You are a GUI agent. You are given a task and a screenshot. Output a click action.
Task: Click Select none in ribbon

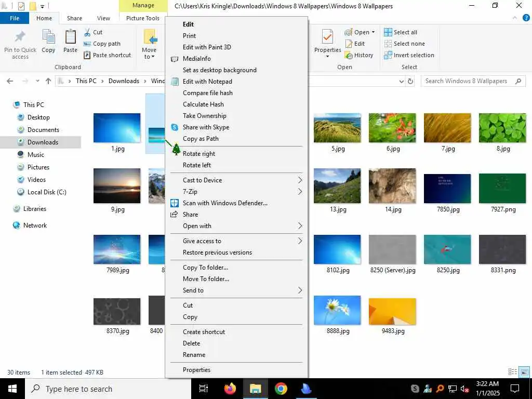pos(404,44)
